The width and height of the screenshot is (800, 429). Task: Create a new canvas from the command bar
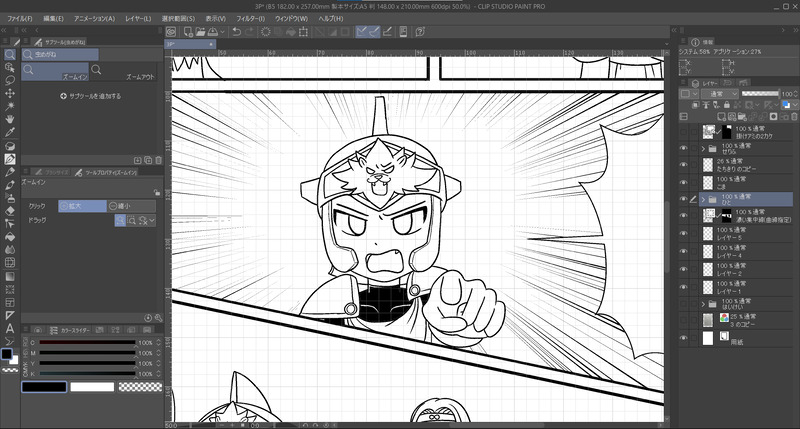point(188,32)
